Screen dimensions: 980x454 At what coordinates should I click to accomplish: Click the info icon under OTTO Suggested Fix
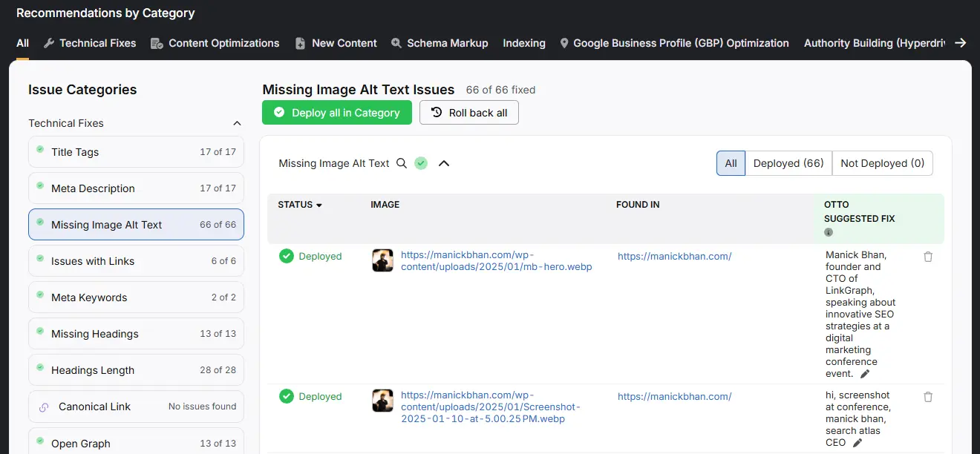pos(829,232)
